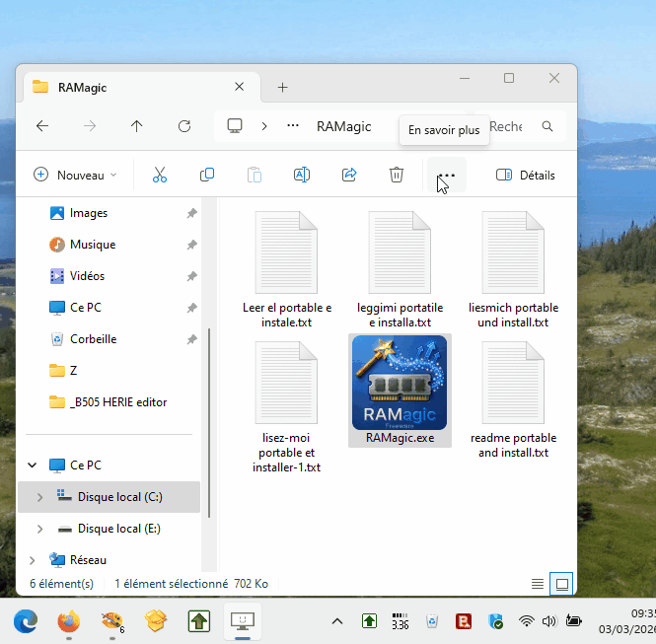656x644 pixels.
Task: Select Disque local (E:) in tree
Action: (x=118, y=529)
